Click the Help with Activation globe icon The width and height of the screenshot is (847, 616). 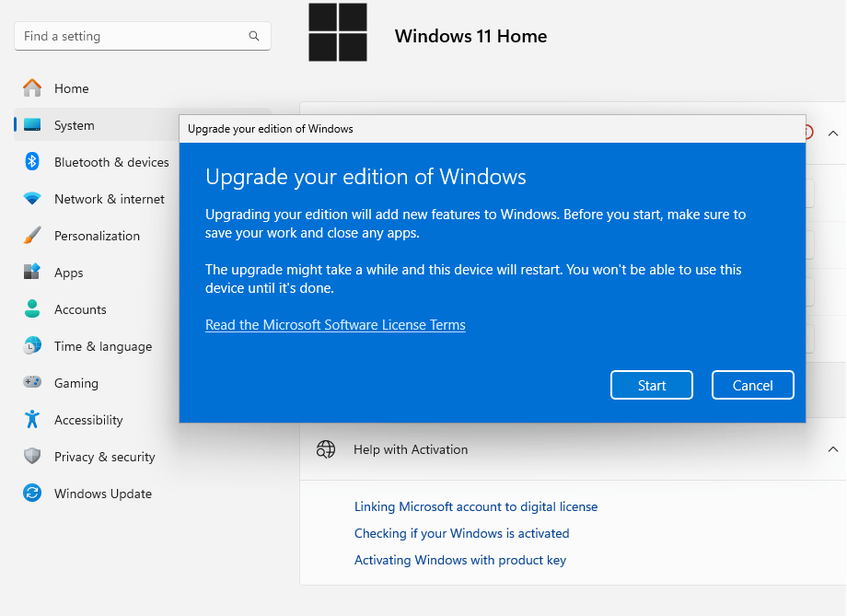[326, 449]
